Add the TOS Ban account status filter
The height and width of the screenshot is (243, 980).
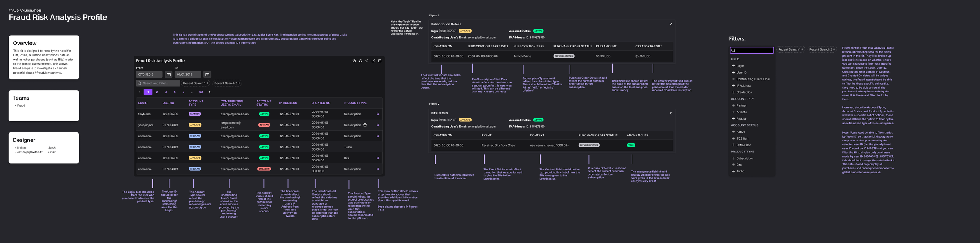(733, 138)
